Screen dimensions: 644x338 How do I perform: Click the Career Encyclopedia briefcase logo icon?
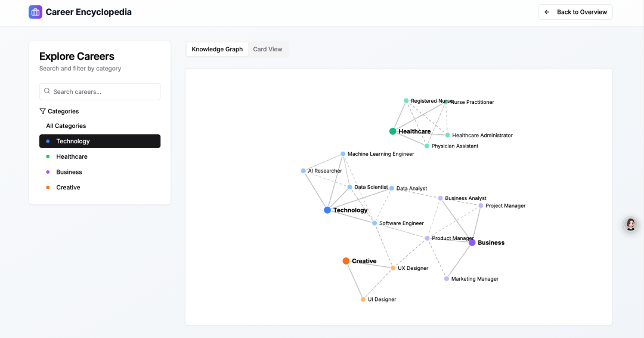coord(35,12)
